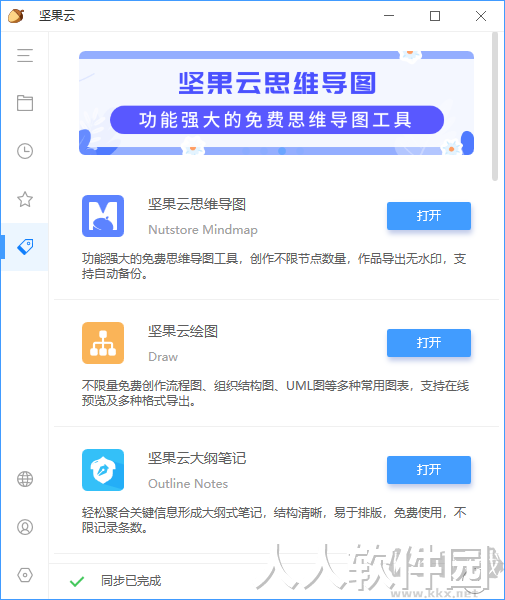
Task: Click the Nutstore Mindmap app icon
Action: click(x=103, y=216)
